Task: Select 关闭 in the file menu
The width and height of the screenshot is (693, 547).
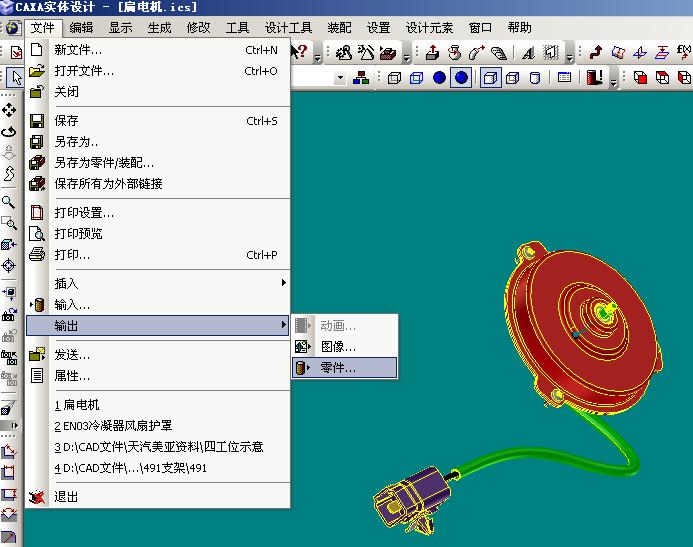Action: click(x=157, y=92)
